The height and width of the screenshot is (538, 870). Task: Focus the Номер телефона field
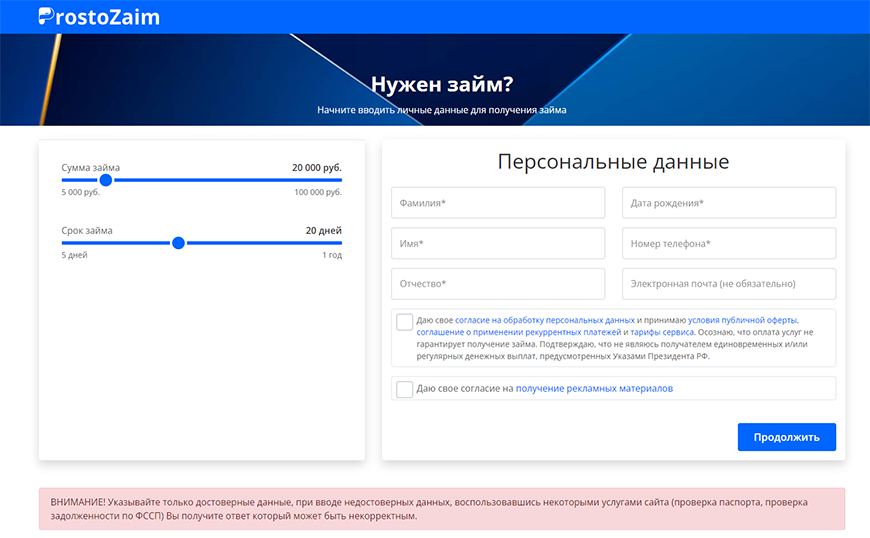[728, 244]
